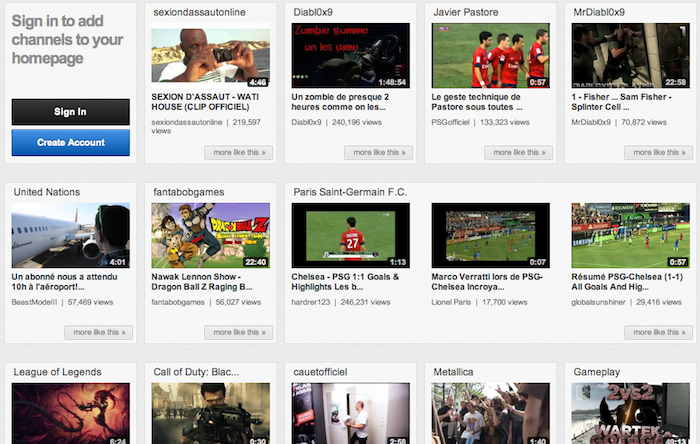Click more like this under Diabl0x9 zombie video
700x444 pixels.
point(379,153)
